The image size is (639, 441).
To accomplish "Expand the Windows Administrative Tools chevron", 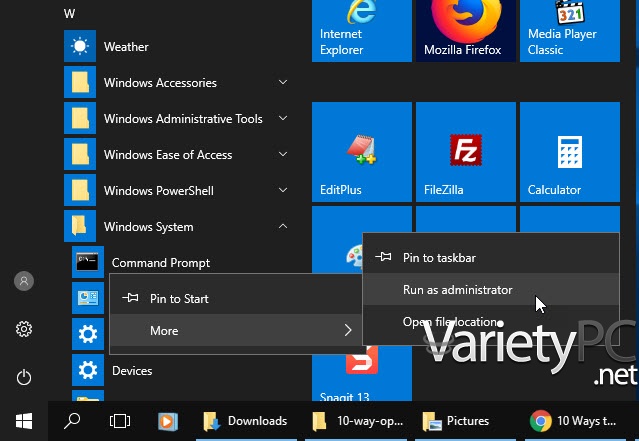I will point(283,118).
